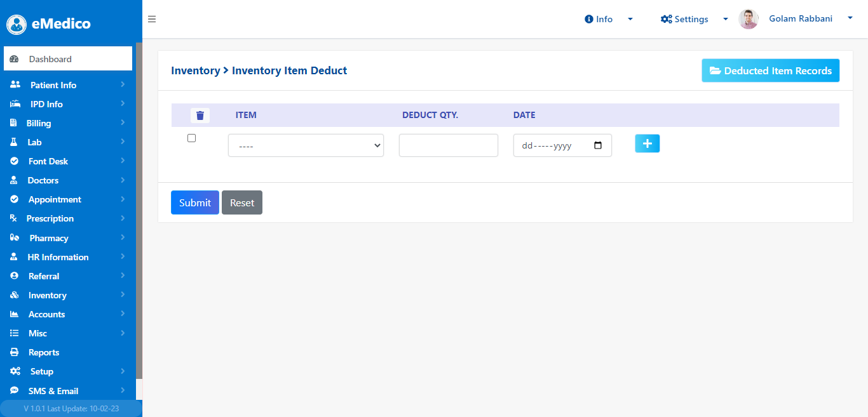Tick the item row checkbox
The width and height of the screenshot is (868, 417).
(x=192, y=138)
